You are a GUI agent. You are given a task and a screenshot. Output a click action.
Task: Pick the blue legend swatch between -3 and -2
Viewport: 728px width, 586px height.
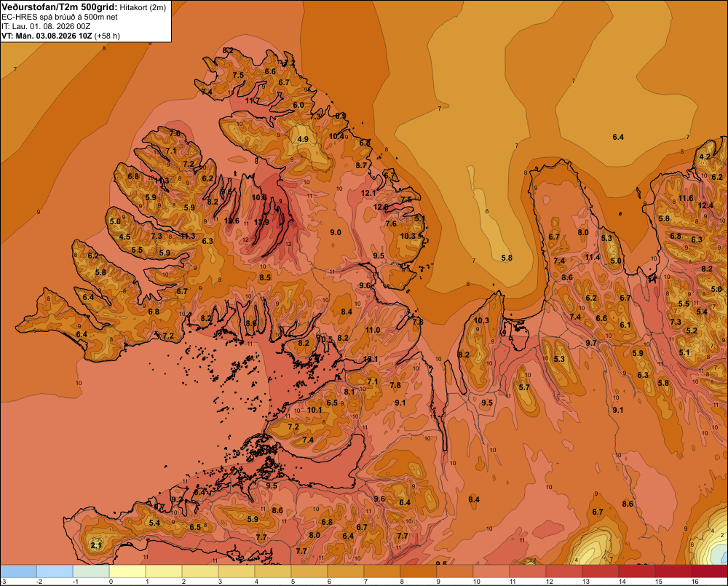pos(18,571)
